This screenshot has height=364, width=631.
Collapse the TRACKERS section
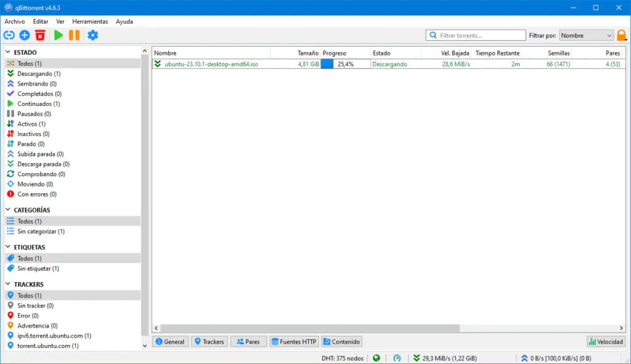[9, 285]
